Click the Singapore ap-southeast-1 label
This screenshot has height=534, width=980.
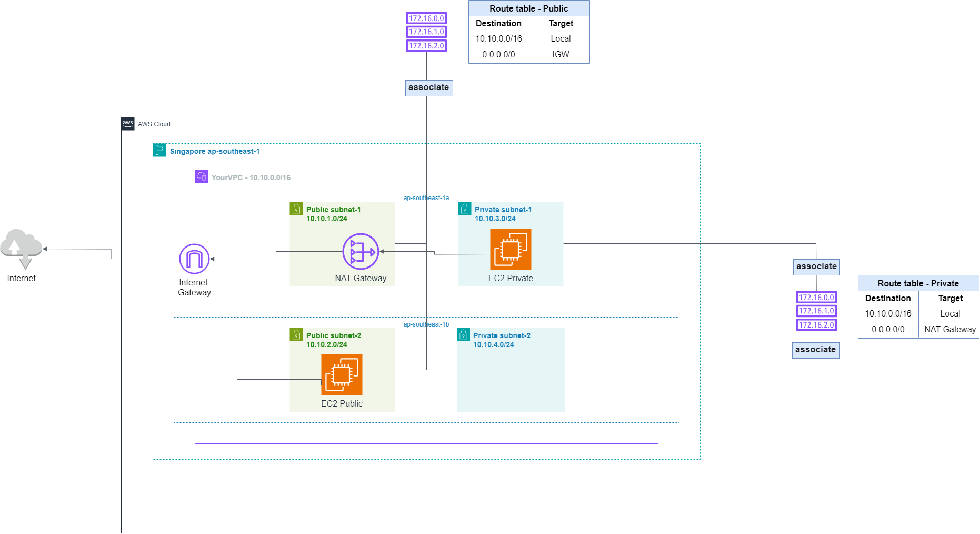point(215,151)
